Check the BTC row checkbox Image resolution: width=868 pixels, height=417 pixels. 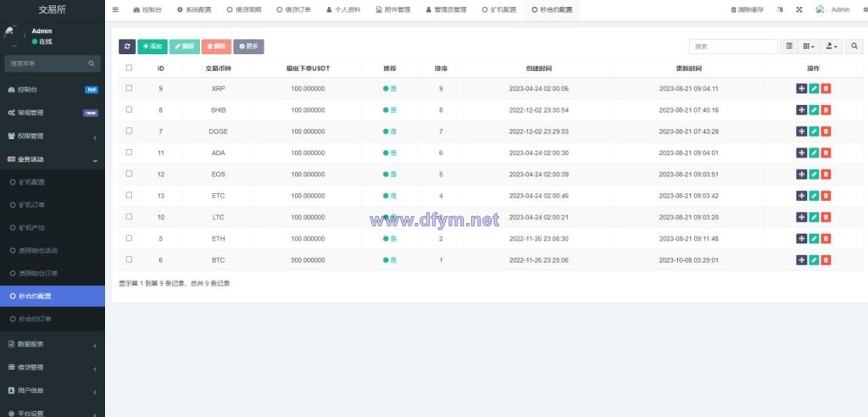pyautogui.click(x=129, y=259)
